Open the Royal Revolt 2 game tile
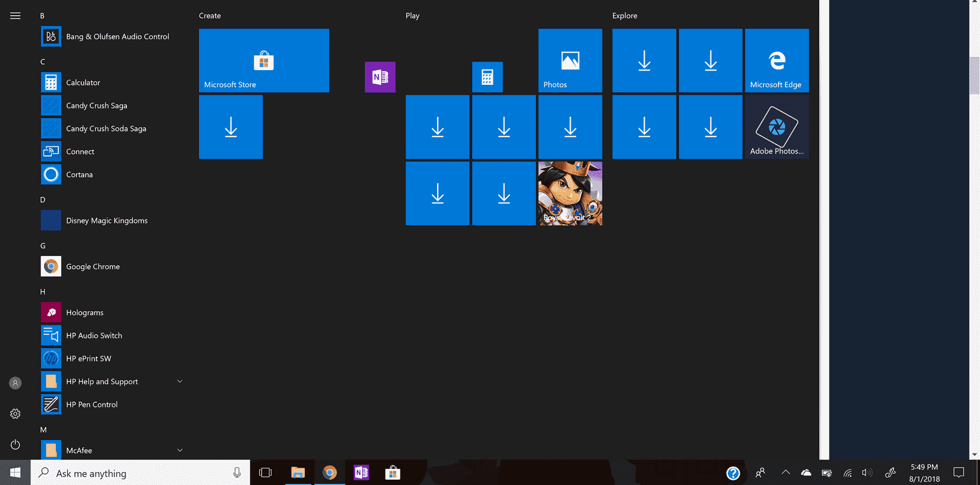Viewport: 980px width, 485px height. coord(570,194)
